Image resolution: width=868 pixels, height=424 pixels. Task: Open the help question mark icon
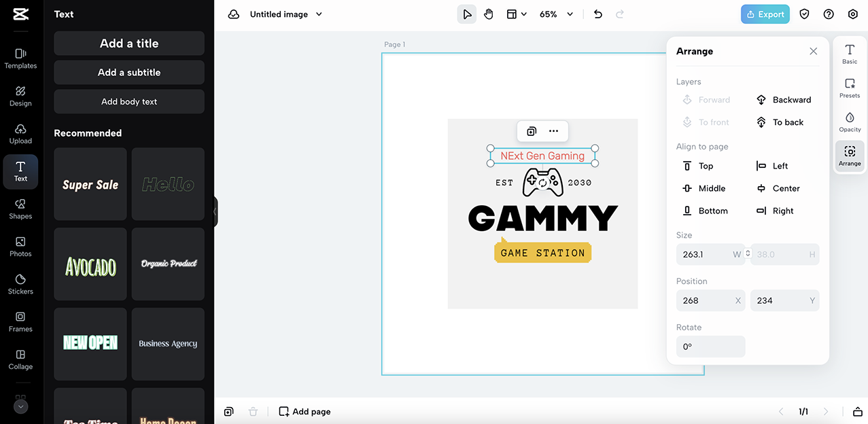click(829, 14)
